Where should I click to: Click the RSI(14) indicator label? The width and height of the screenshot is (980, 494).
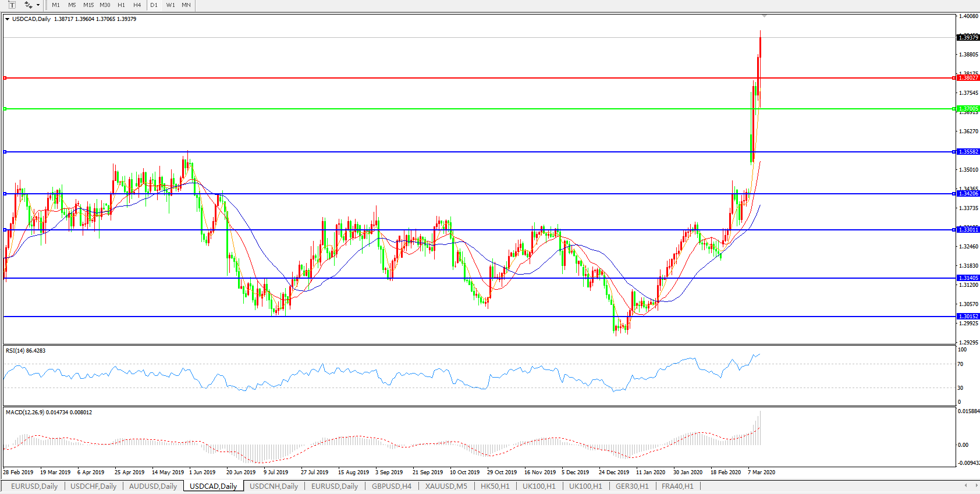(26, 351)
